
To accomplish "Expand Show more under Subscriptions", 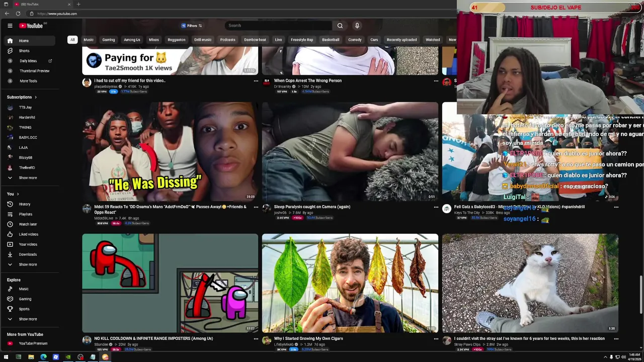I will point(30,177).
